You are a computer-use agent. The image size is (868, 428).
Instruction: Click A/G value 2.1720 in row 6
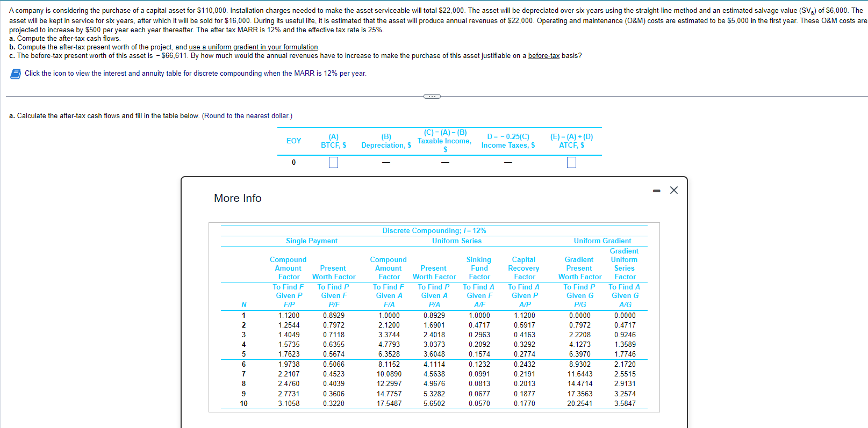625,364
